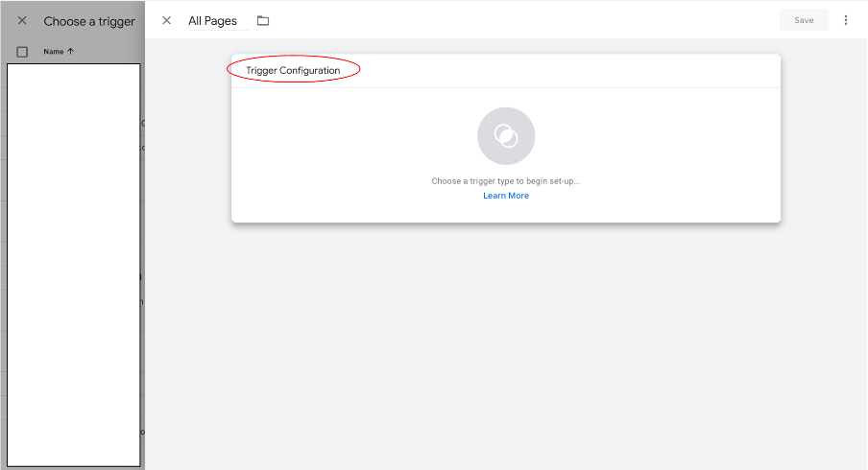
Task: Sort triggers by the Name column header
Action: 53,52
